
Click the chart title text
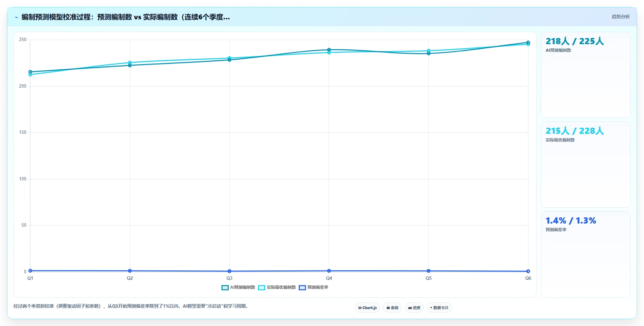tap(126, 17)
